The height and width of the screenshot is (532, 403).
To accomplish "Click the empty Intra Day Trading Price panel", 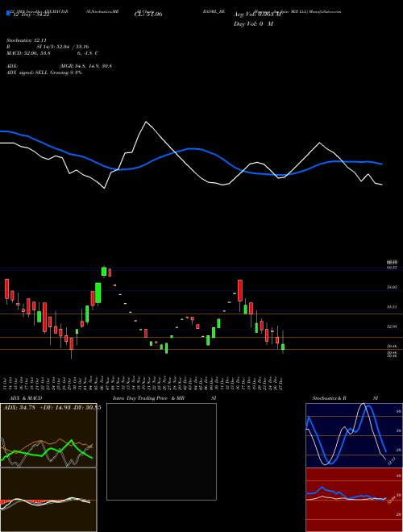I will 161,451.
